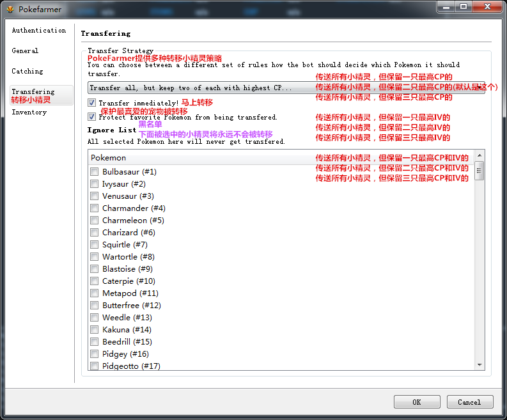Image resolution: width=507 pixels, height=420 pixels.
Task: Maximize the Pokefarmer window
Action: pos(464,7)
